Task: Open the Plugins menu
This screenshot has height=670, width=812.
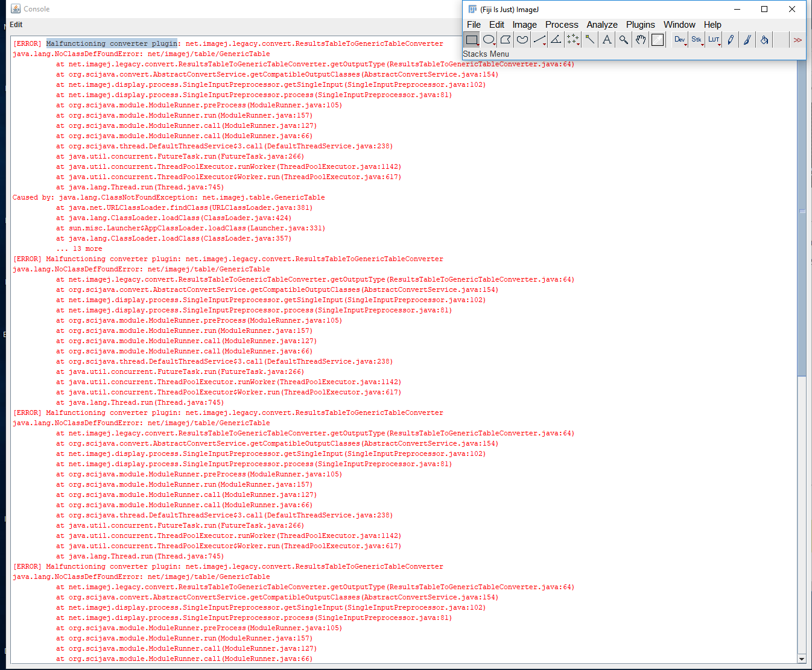Action: (640, 25)
